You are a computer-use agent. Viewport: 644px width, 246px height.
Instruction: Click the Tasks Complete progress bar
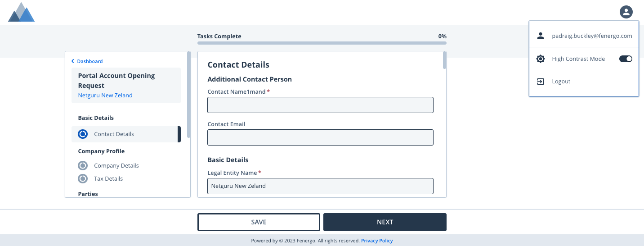point(322,43)
